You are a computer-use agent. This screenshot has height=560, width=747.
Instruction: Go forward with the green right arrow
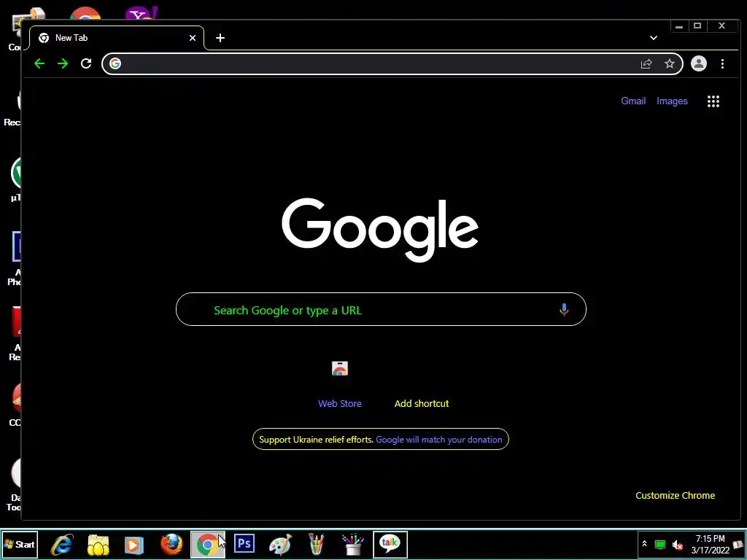tap(63, 63)
